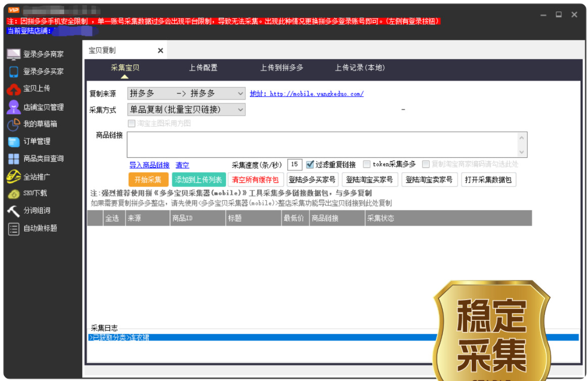Click the document icon for 自动做标题
Screen dimensions: 588x381
coord(14,229)
